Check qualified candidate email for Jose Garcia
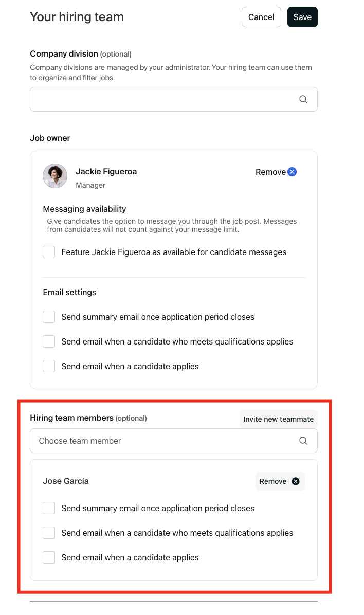364x615 pixels. tap(48, 532)
